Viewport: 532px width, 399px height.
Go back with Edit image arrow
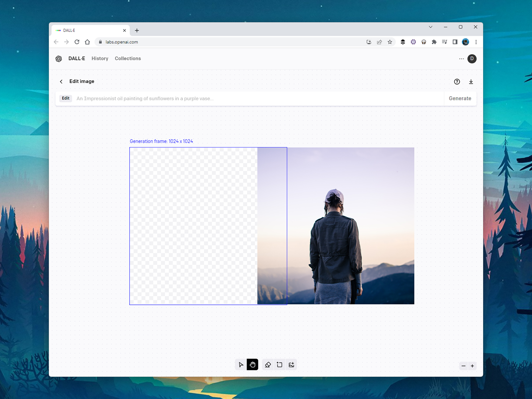click(x=61, y=82)
